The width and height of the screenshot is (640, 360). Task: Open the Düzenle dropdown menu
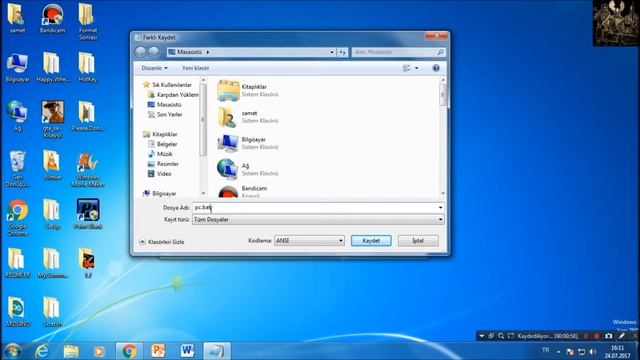(x=154, y=68)
